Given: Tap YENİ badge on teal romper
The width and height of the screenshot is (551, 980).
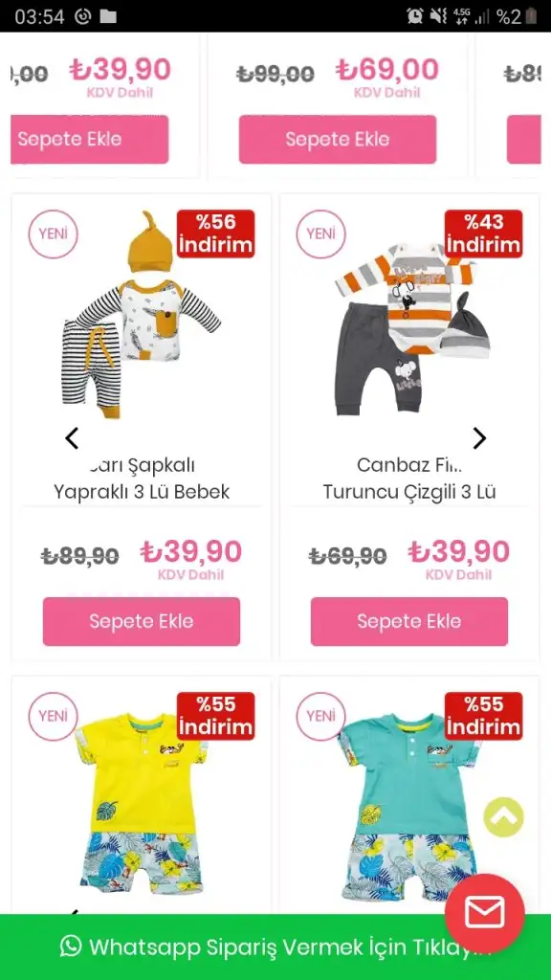Looking at the screenshot, I should click(321, 716).
